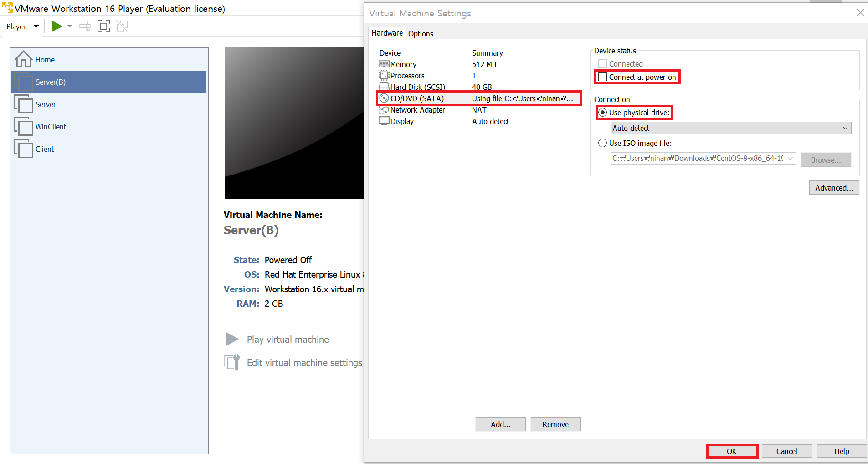Switch to the Hardware tab

pos(387,33)
